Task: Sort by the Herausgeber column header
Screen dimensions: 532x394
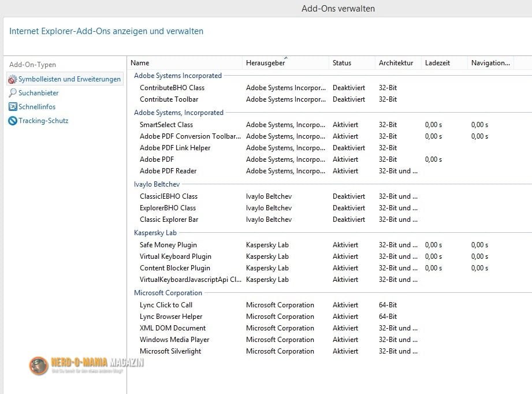Action: click(286, 63)
